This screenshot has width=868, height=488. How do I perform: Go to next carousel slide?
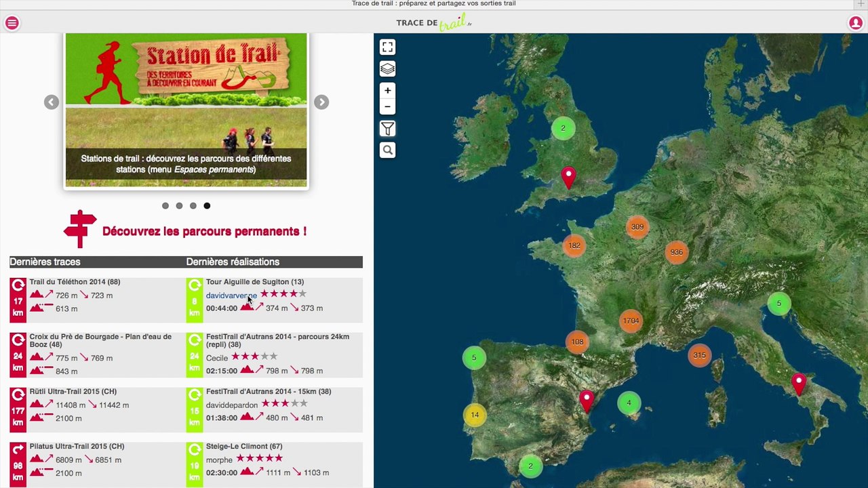321,102
